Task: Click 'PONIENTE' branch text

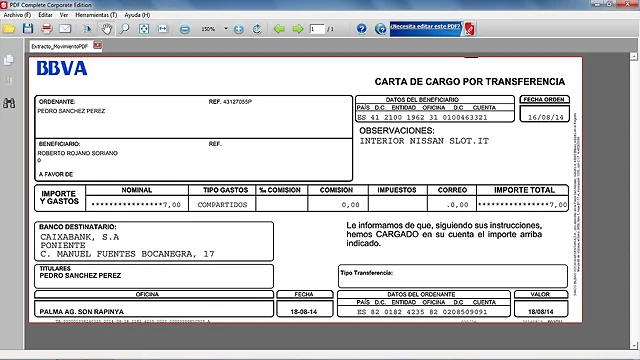Action: coord(63,245)
